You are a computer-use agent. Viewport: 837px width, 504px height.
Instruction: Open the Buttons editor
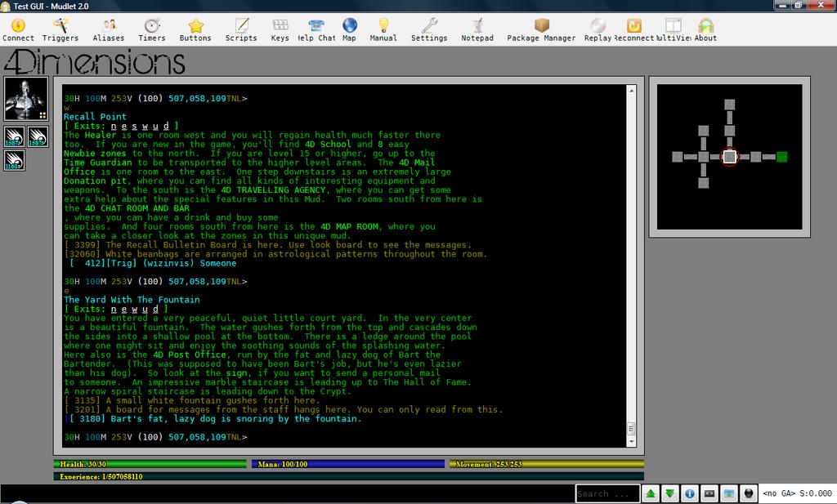(195, 30)
